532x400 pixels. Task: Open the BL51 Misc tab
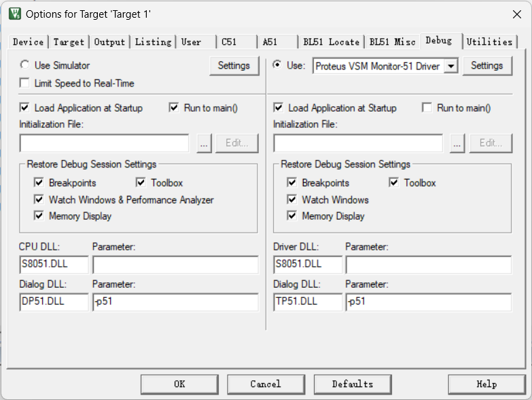[393, 42]
